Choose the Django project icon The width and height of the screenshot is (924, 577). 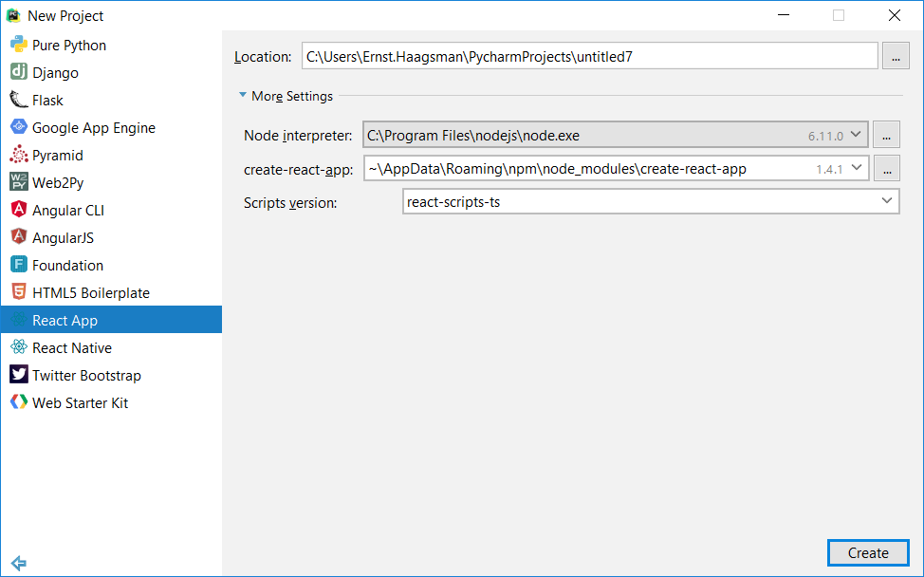[19, 72]
